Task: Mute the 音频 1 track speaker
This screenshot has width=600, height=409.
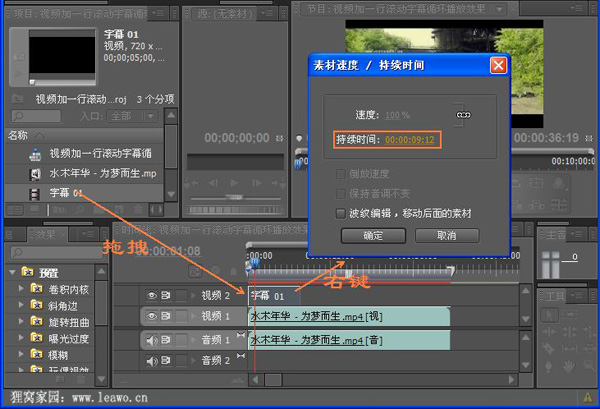Action: 152,340
